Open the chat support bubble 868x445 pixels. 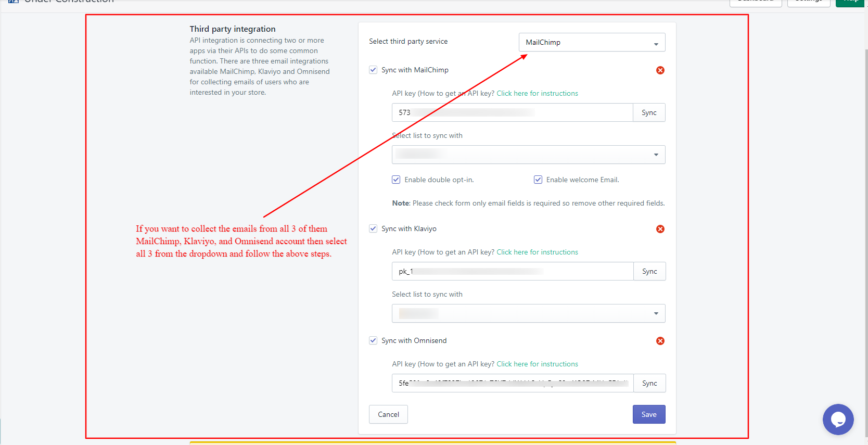pos(838,419)
